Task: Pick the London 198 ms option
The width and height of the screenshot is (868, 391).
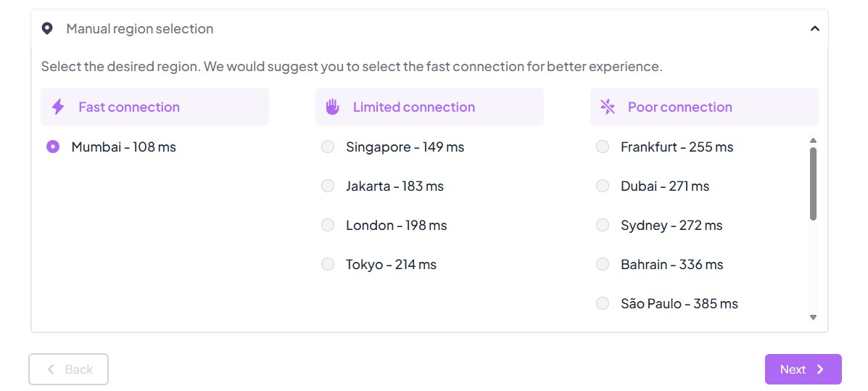Action: click(x=328, y=226)
